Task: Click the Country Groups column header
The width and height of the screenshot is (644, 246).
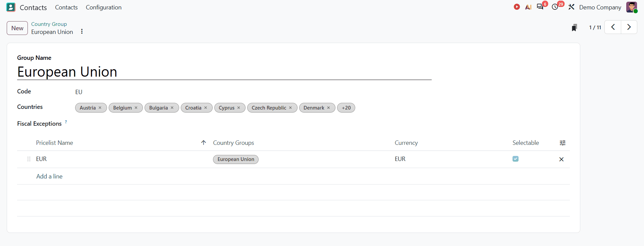Action: (233, 143)
